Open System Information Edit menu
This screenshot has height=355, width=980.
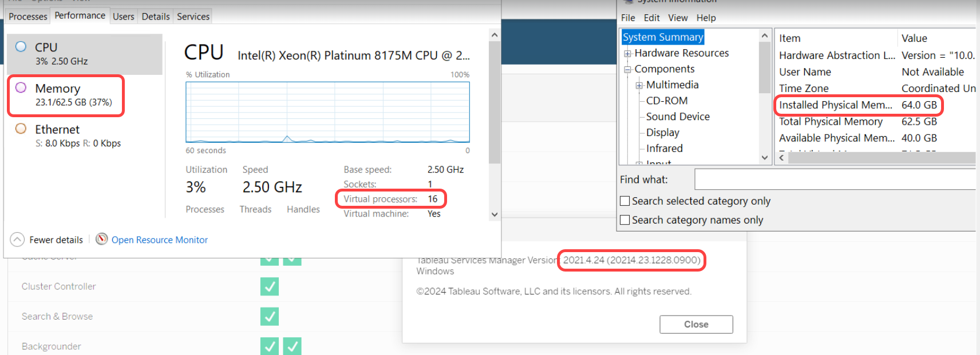[x=651, y=18]
